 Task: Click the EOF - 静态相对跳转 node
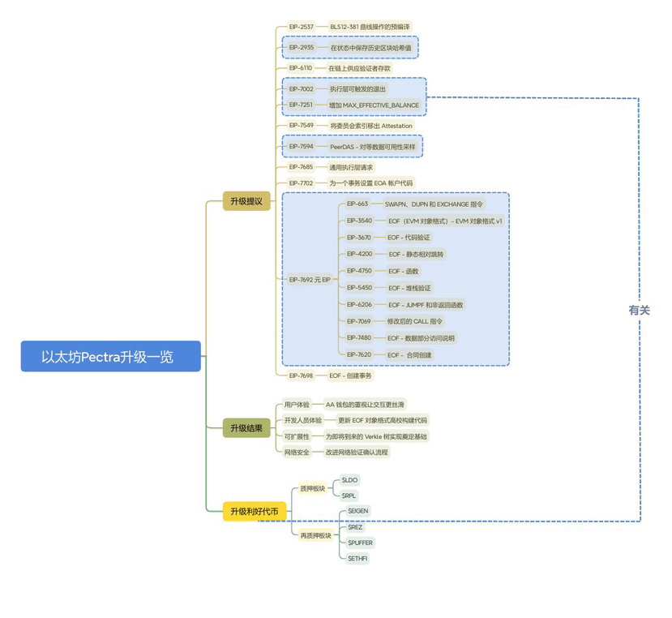pyautogui.click(x=416, y=255)
